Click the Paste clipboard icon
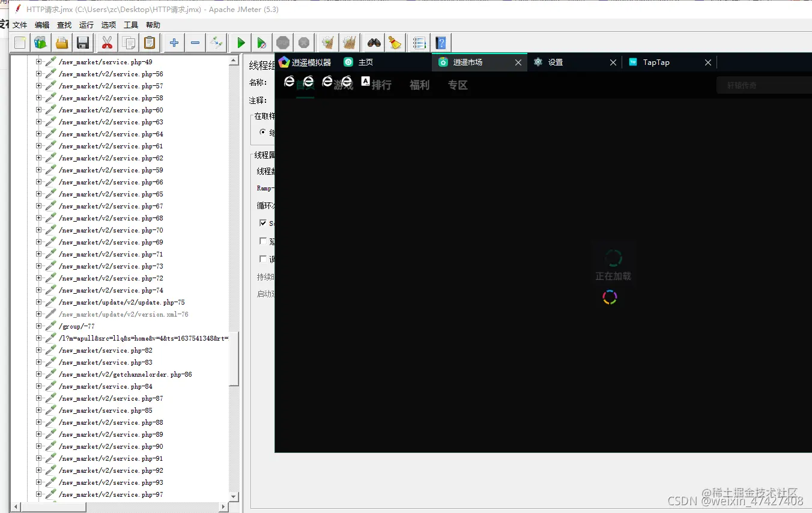Screen dimensions: 812x513 point(150,43)
